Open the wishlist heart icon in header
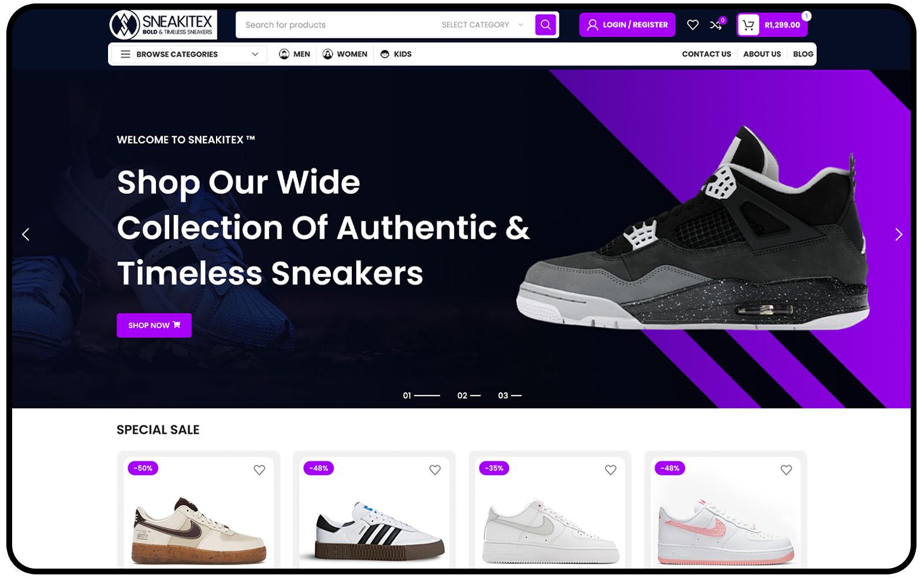 [x=692, y=25]
